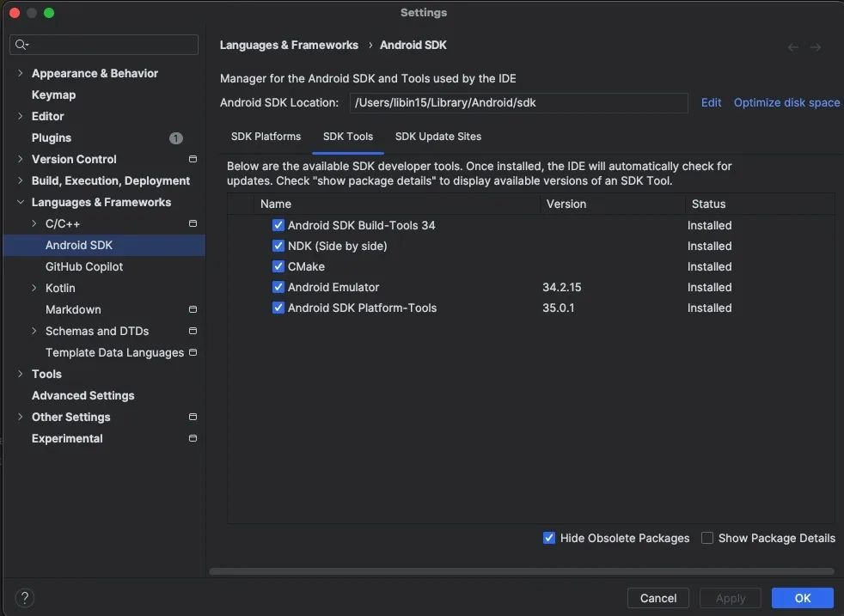Image resolution: width=844 pixels, height=616 pixels.
Task: Select the SDK Tools tab
Action: (348, 137)
